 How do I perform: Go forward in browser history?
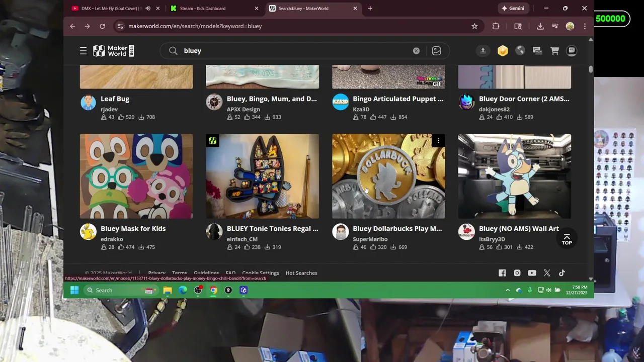click(x=87, y=26)
